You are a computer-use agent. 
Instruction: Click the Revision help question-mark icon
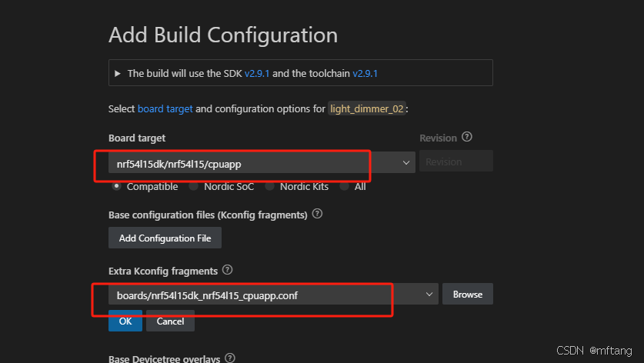(x=466, y=137)
